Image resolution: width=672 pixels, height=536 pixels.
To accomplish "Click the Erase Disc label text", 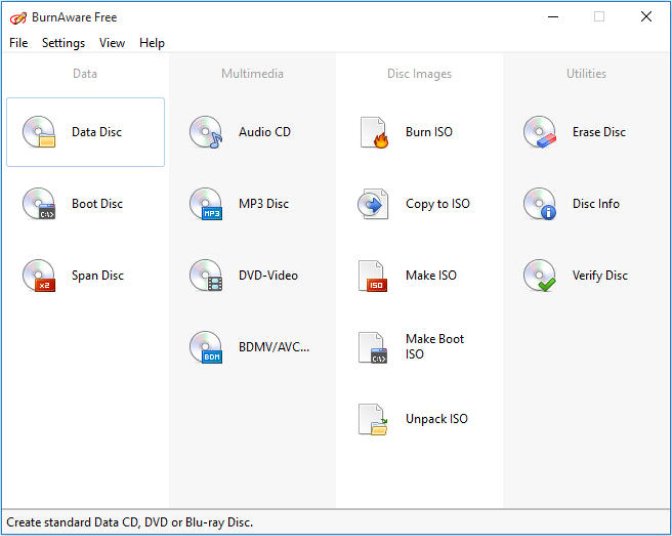I will (599, 132).
